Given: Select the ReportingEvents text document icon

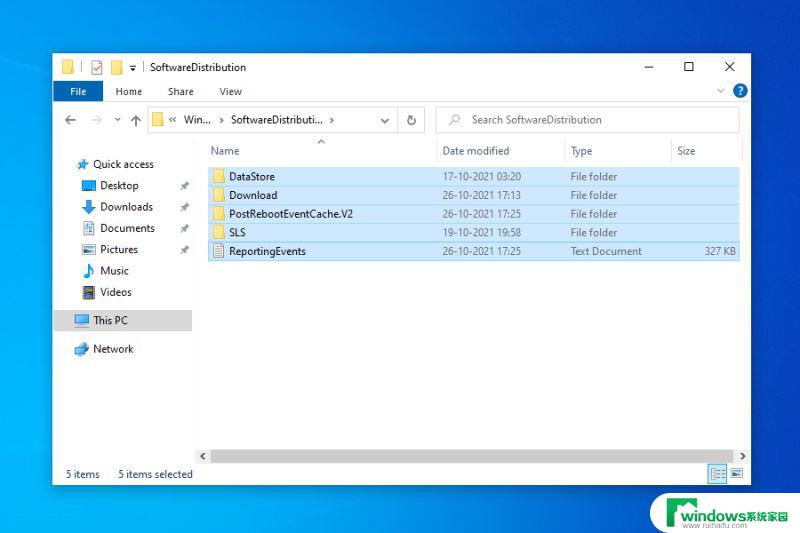Looking at the screenshot, I should (219, 251).
